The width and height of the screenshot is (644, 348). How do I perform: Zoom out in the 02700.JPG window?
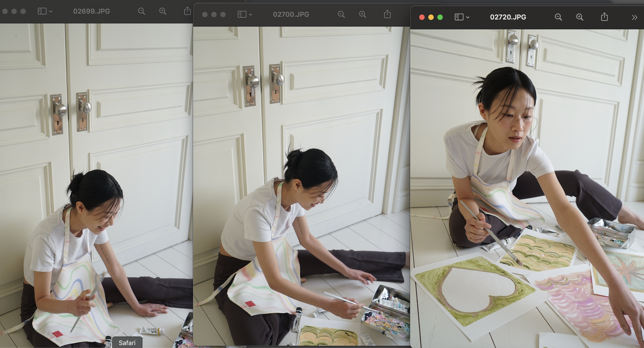[x=341, y=14]
